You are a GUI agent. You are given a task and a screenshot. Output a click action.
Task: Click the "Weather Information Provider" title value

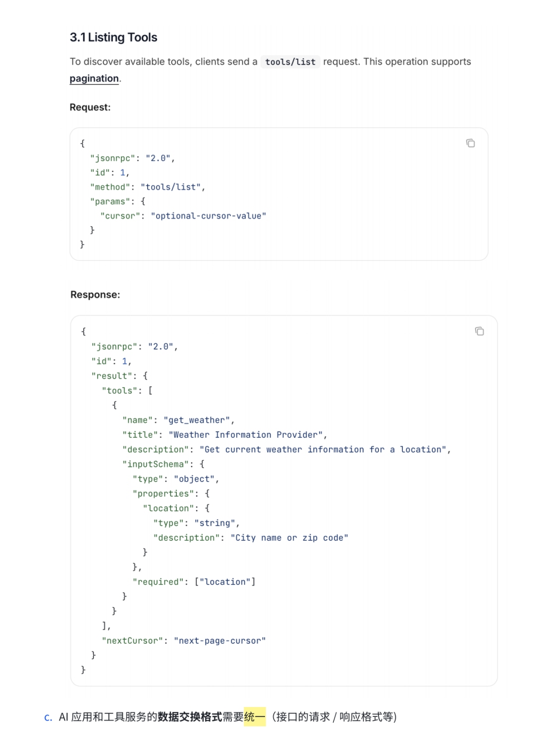coord(246,435)
